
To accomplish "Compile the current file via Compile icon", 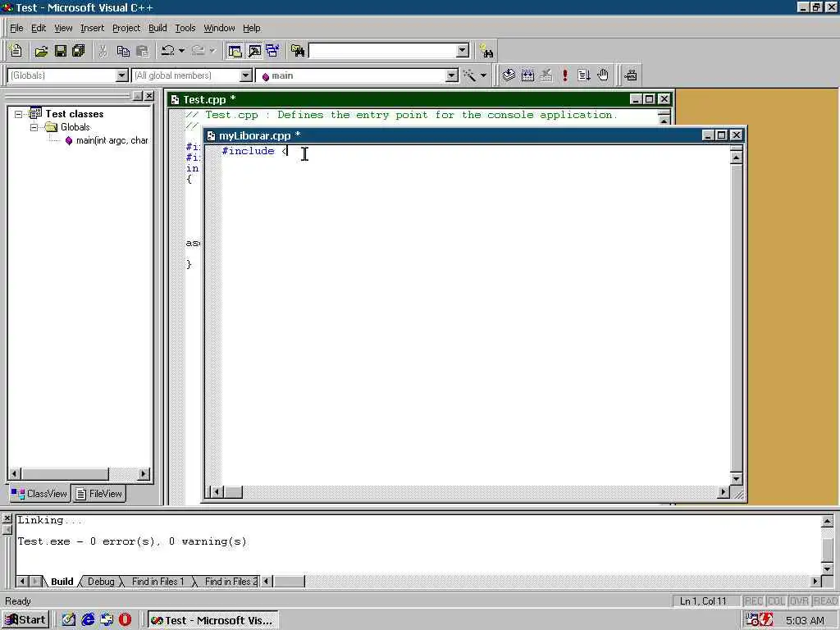I will [x=509, y=75].
